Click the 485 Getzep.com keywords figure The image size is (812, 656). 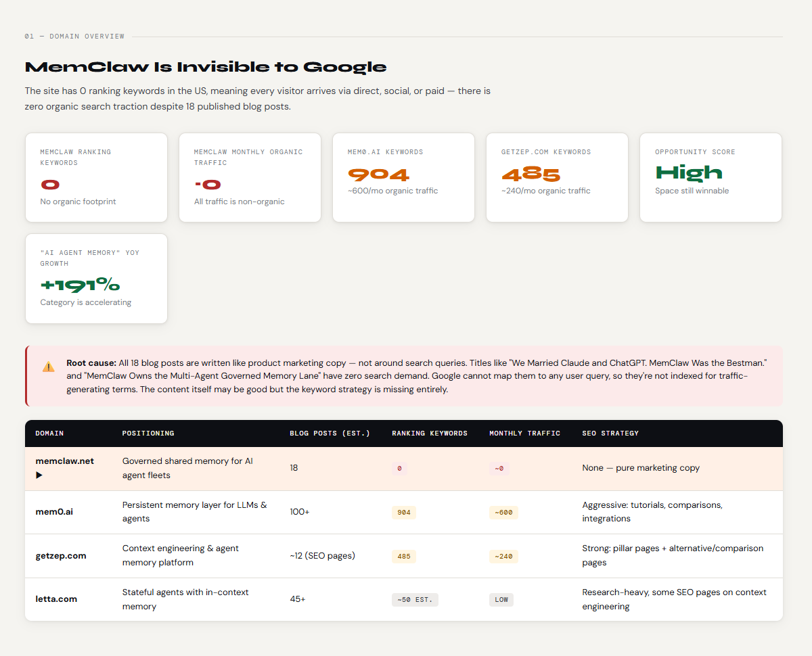point(531,174)
